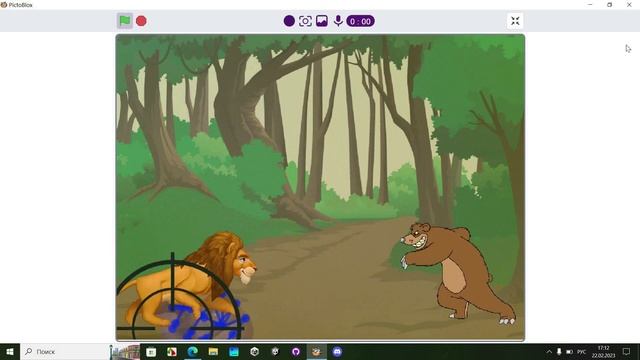Click the purple image/picture icon
The image size is (640, 360).
[322, 21]
